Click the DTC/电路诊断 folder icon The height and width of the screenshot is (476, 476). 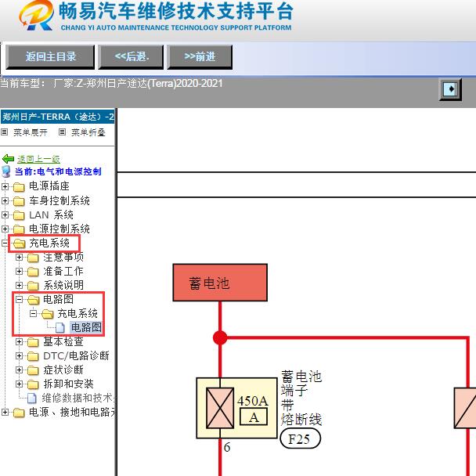pos(33,355)
